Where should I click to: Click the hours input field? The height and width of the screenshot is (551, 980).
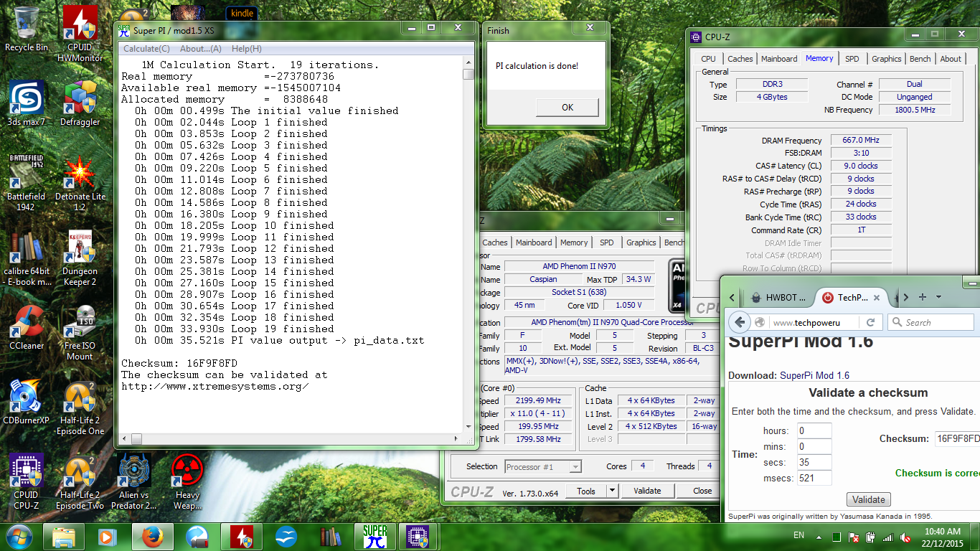click(x=814, y=430)
